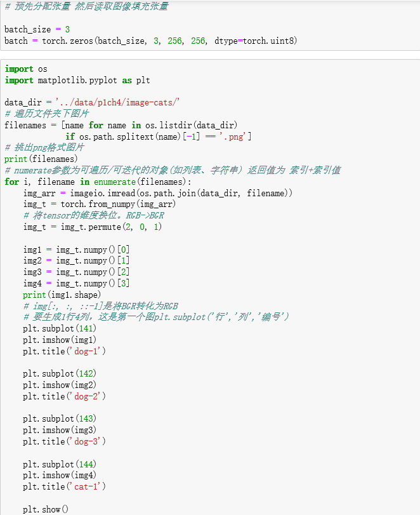
Task: Click the comment mentioning plt.subplot('行','列','编号')
Action: tap(156, 317)
